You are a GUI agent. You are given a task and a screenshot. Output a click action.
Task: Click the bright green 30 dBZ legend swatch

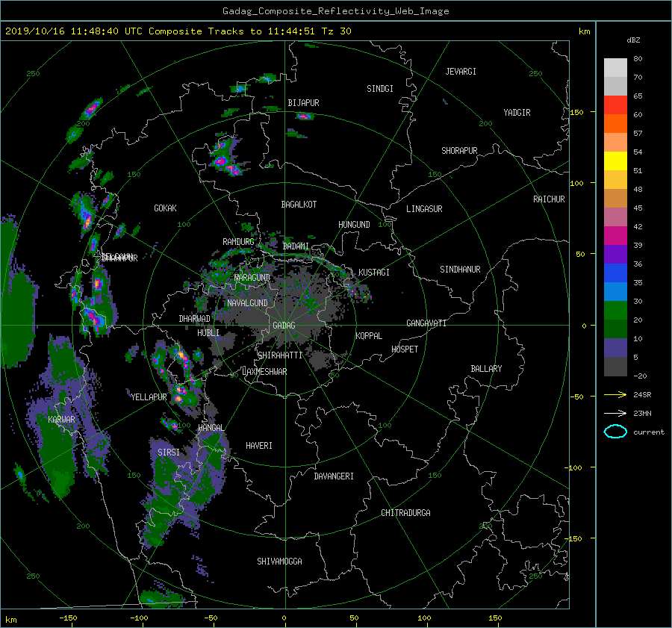[x=615, y=310]
